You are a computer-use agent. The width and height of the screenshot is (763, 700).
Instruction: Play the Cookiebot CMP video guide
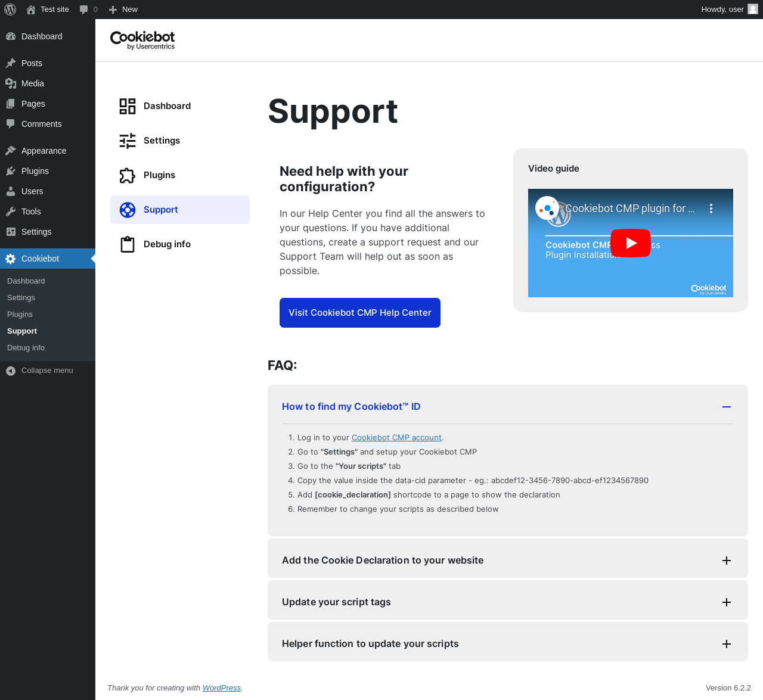(x=631, y=243)
